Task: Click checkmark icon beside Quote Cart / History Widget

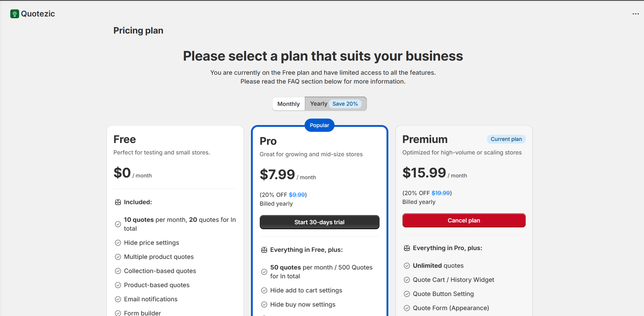Action: [x=407, y=280]
